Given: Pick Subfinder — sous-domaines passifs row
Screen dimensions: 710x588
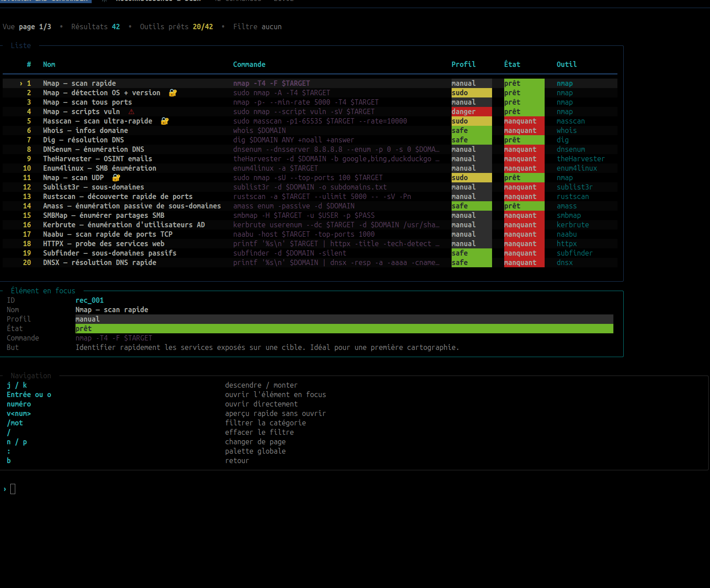Looking at the screenshot, I should coord(310,253).
